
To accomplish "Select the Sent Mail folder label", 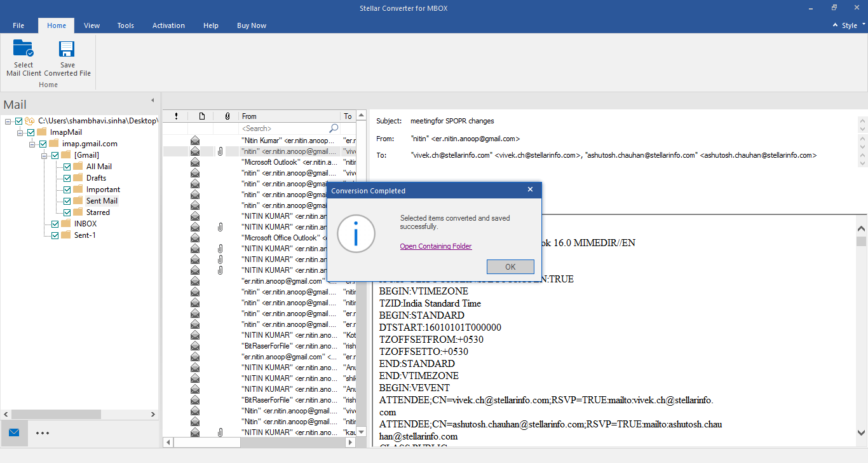I will click(102, 201).
